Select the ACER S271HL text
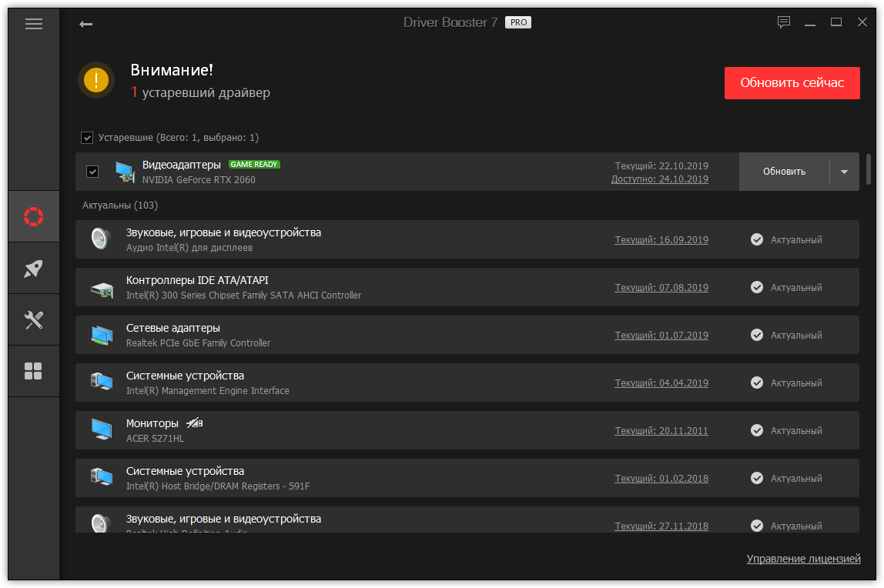The width and height of the screenshot is (884, 588). click(155, 438)
